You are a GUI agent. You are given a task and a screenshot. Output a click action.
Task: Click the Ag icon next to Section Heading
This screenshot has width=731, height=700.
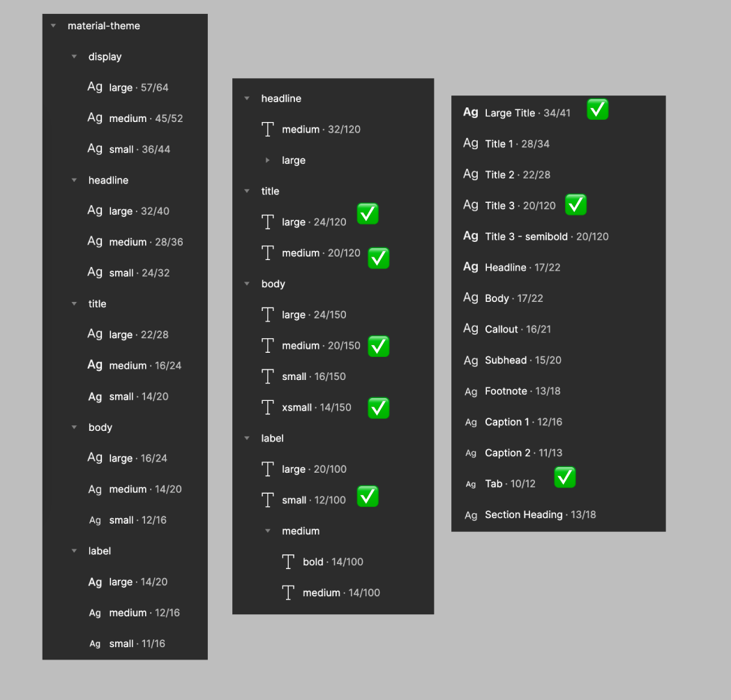pyautogui.click(x=471, y=515)
